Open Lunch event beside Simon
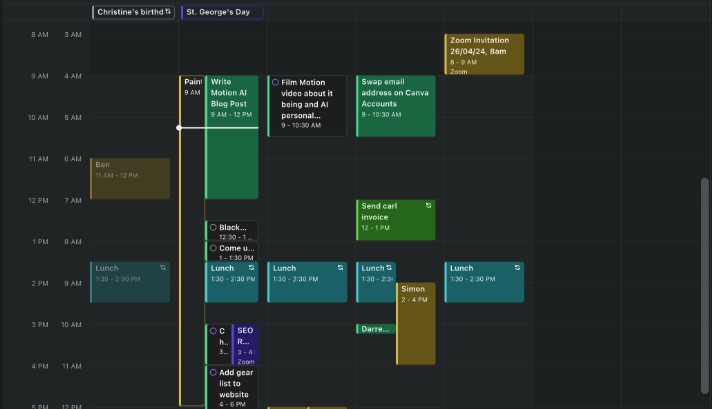 coord(376,282)
